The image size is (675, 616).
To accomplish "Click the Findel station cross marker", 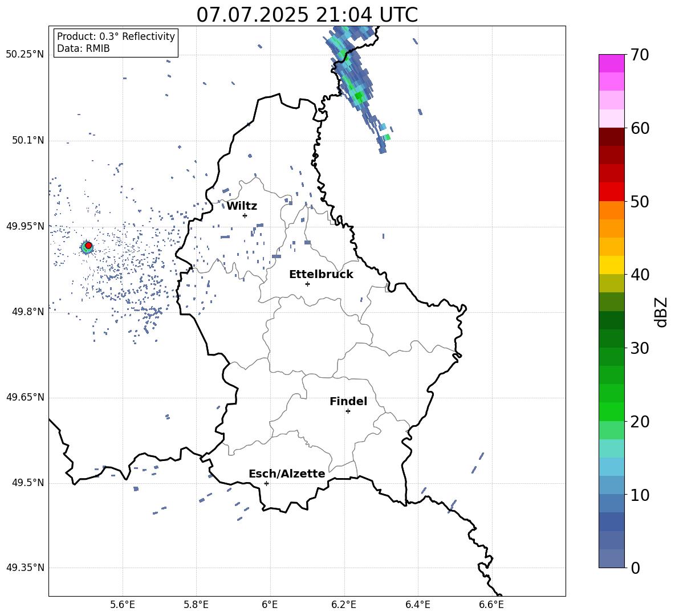I will pyautogui.click(x=348, y=411).
